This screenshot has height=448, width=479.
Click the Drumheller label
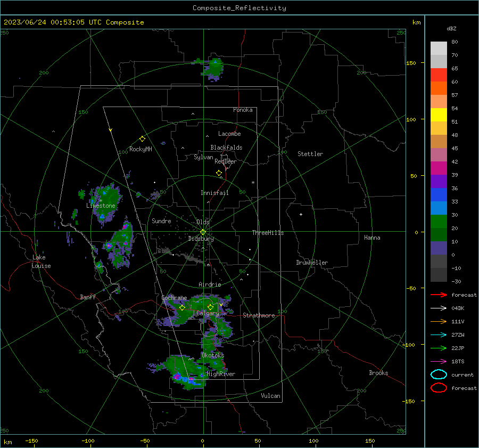click(x=312, y=263)
